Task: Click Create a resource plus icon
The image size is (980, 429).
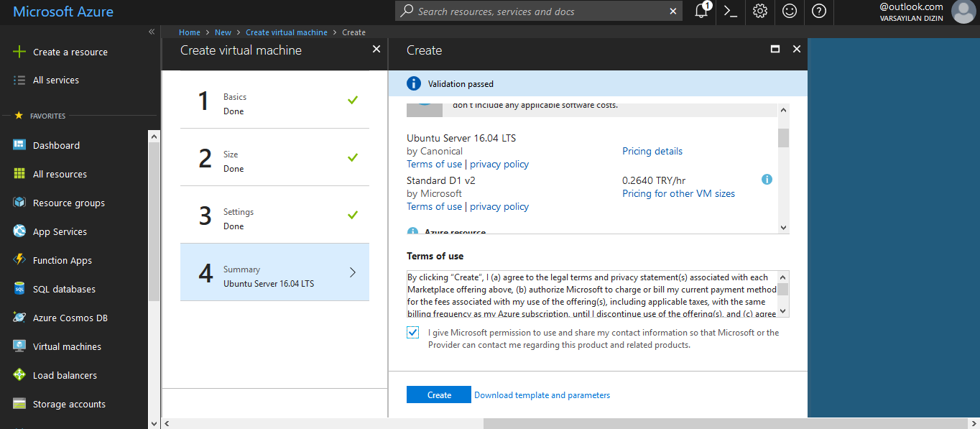Action: click(x=19, y=52)
